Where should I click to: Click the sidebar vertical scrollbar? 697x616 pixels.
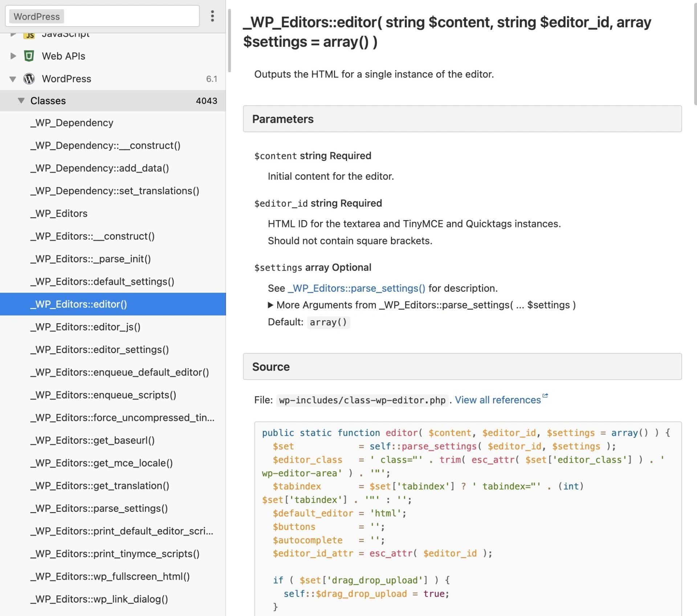point(229,40)
